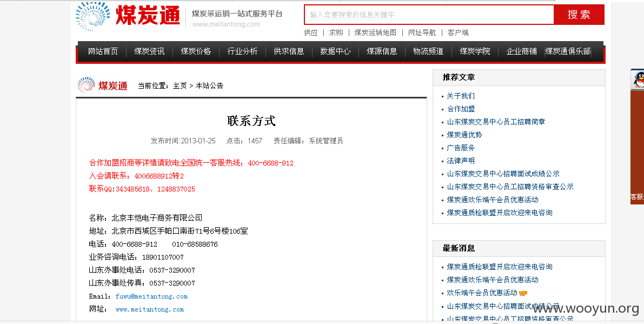Open 关于我们 in 推荐文章

pos(461,96)
